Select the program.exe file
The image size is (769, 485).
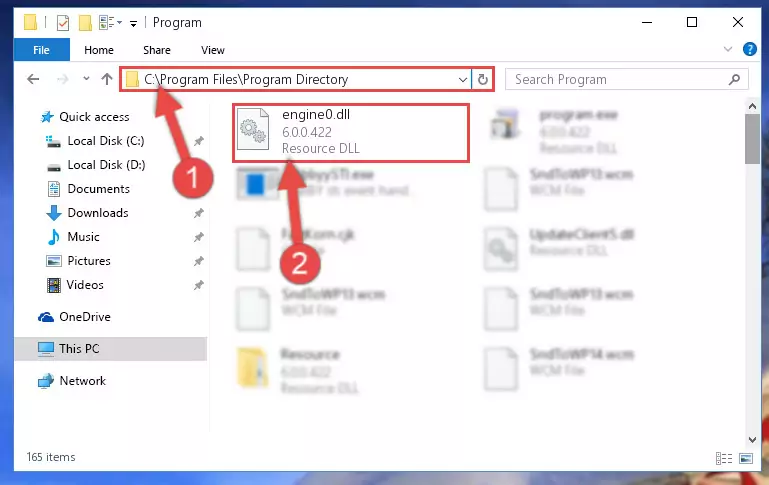(554, 130)
